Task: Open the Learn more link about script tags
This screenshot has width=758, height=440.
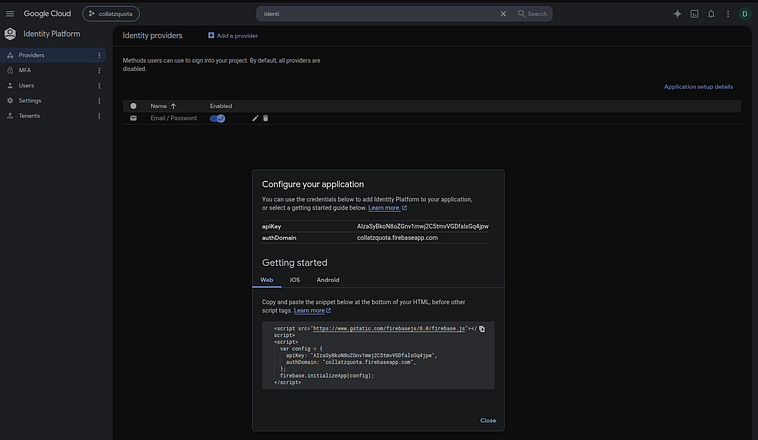Action: click(x=312, y=310)
